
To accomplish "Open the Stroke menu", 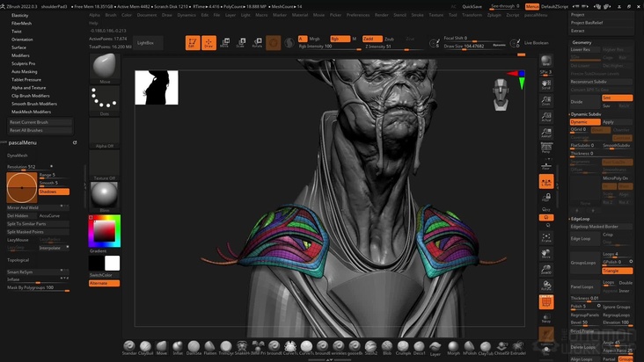I will (417, 15).
